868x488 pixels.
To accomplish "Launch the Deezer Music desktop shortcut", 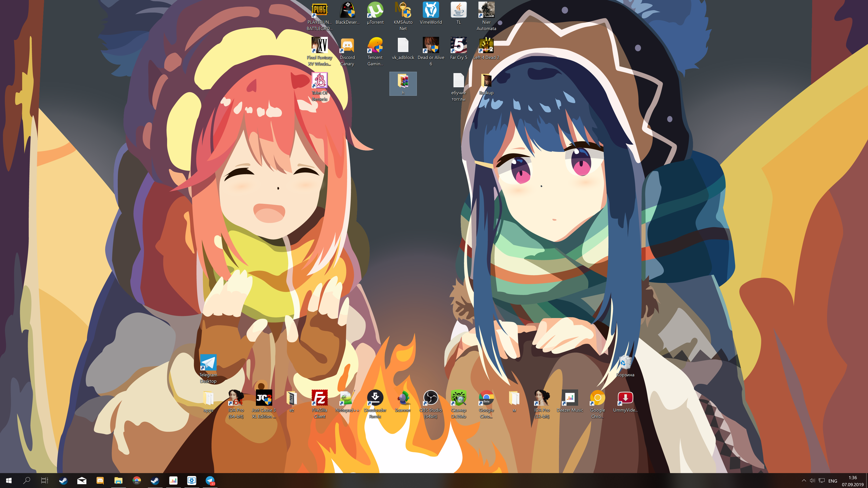I will point(570,401).
